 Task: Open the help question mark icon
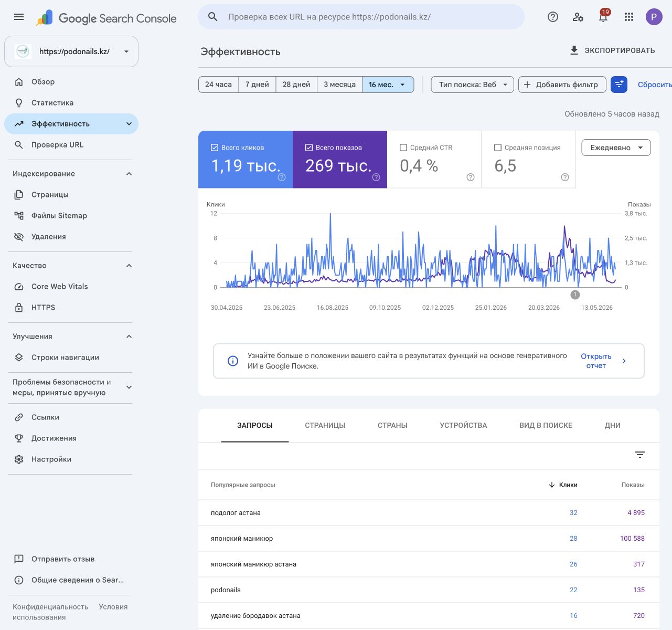(552, 17)
